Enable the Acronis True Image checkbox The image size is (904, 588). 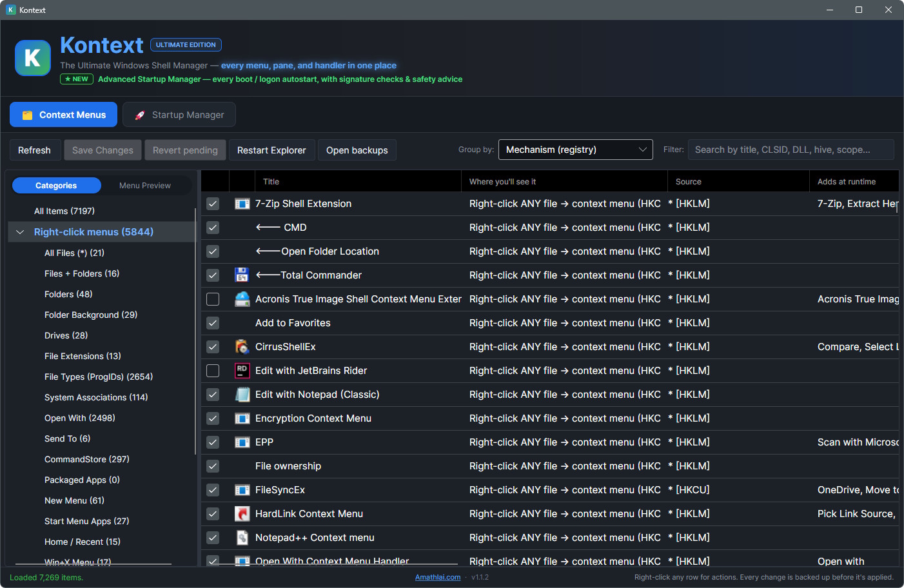click(x=213, y=299)
